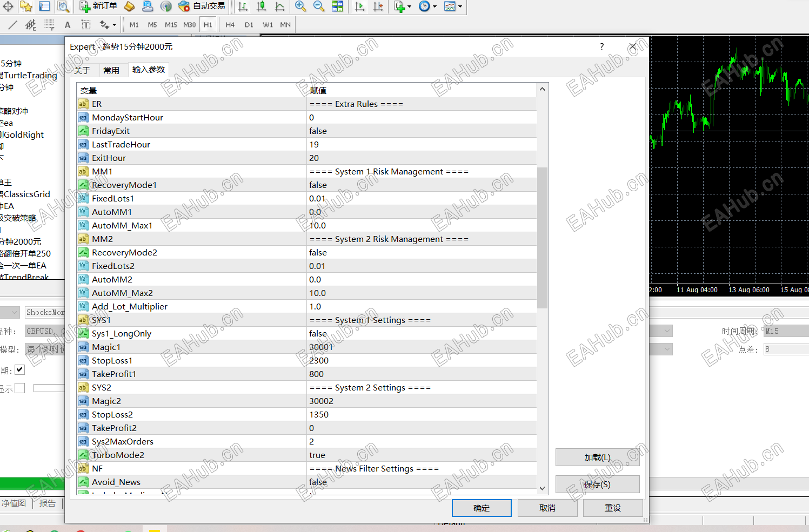Switch to bar chart mode
This screenshot has width=809, height=532.
click(x=243, y=6)
